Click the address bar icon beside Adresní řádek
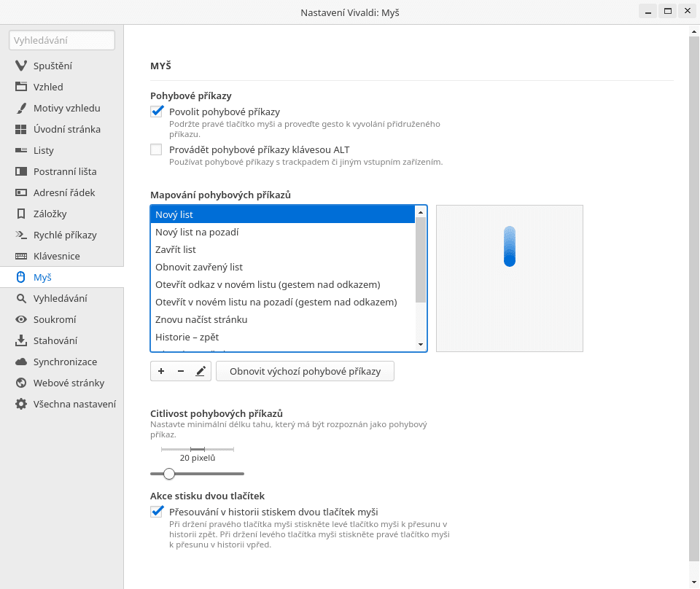 pyautogui.click(x=21, y=192)
